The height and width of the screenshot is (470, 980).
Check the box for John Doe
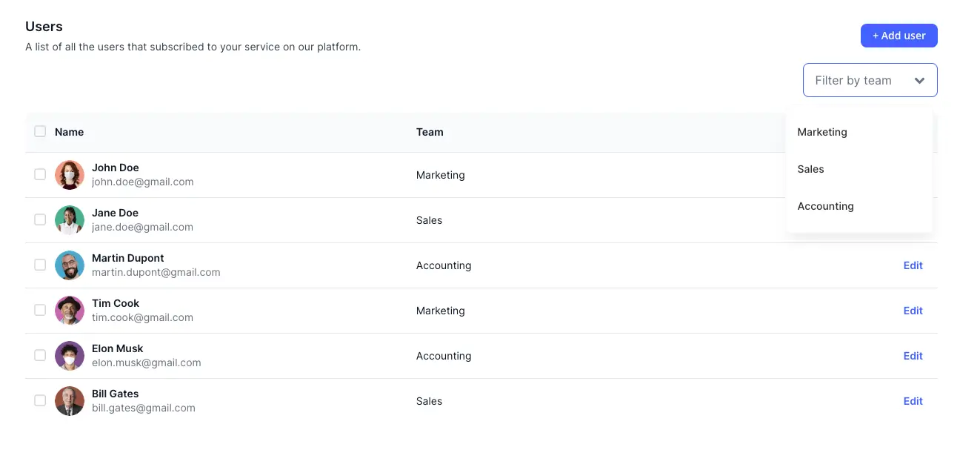(x=40, y=175)
